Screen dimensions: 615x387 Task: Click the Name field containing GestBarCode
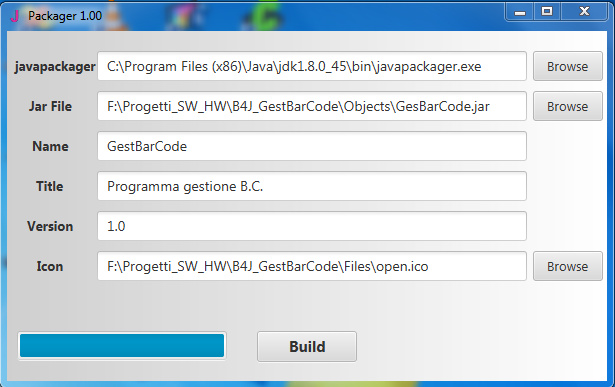(312, 146)
